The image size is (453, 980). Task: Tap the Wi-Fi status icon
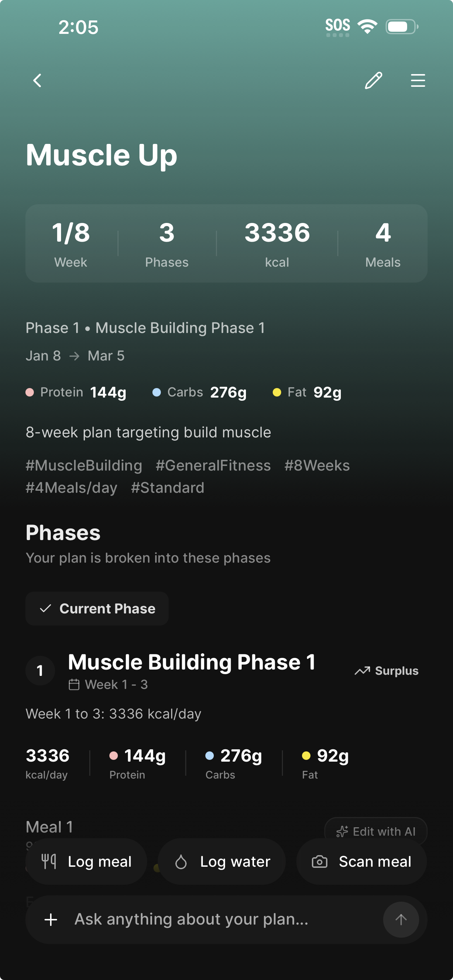tap(367, 26)
